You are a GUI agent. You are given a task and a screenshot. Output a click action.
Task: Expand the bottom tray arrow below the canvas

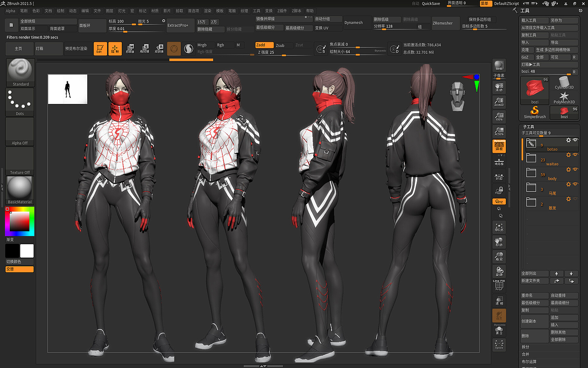coord(264,365)
